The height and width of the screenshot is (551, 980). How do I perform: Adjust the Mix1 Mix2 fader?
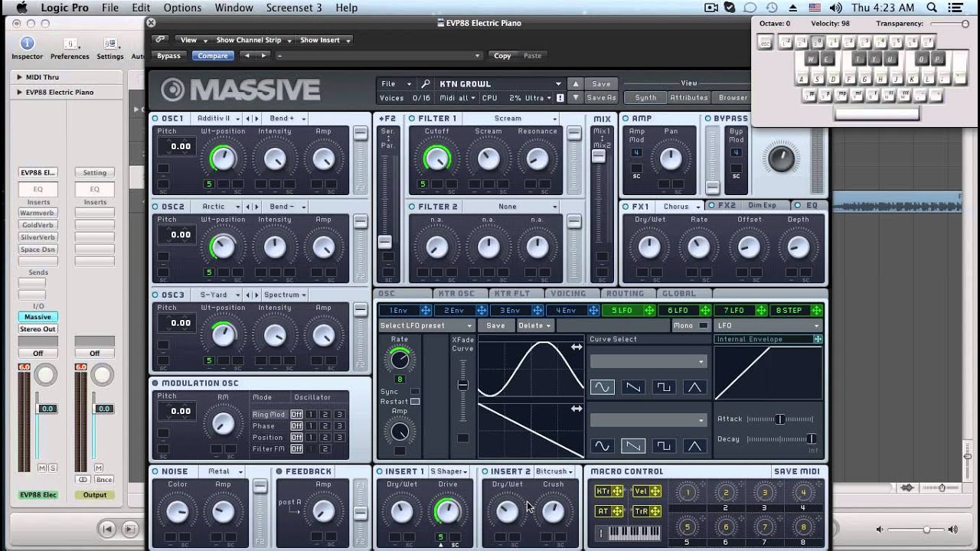pos(598,156)
